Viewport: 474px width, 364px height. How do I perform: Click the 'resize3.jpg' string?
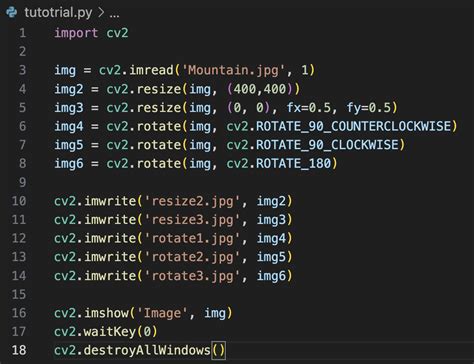pyautogui.click(x=192, y=220)
